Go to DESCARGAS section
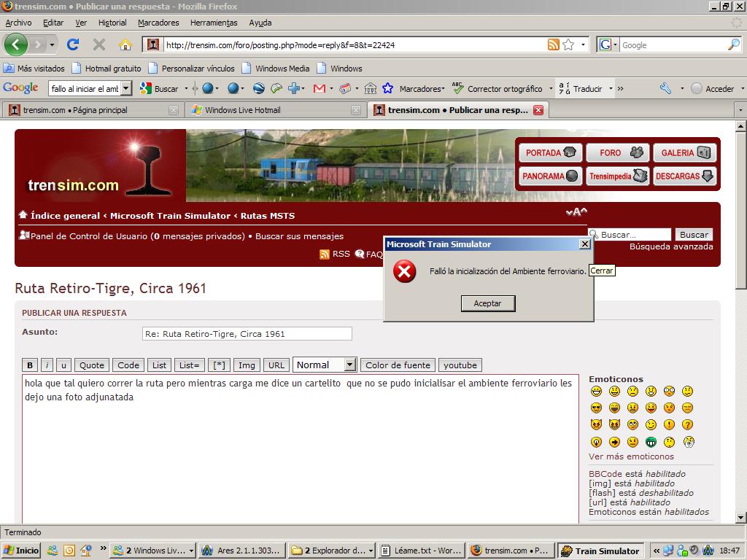The image size is (747, 560). pos(684,176)
